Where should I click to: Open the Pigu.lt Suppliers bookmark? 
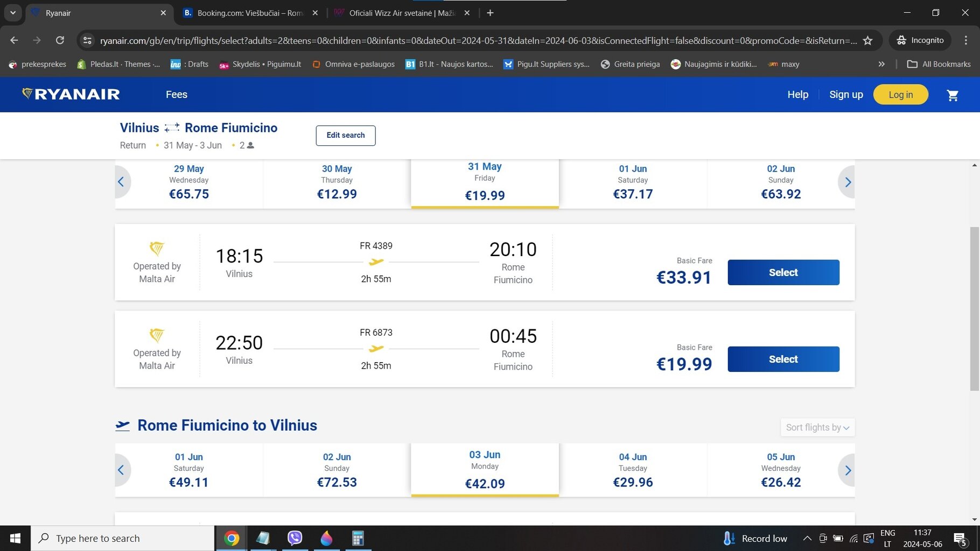point(547,64)
